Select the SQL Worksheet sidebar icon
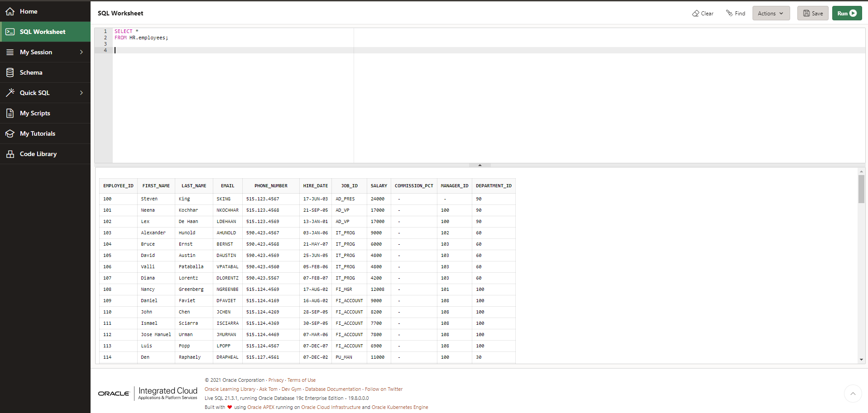Image resolution: width=868 pixels, height=413 pixels. pyautogui.click(x=10, y=31)
